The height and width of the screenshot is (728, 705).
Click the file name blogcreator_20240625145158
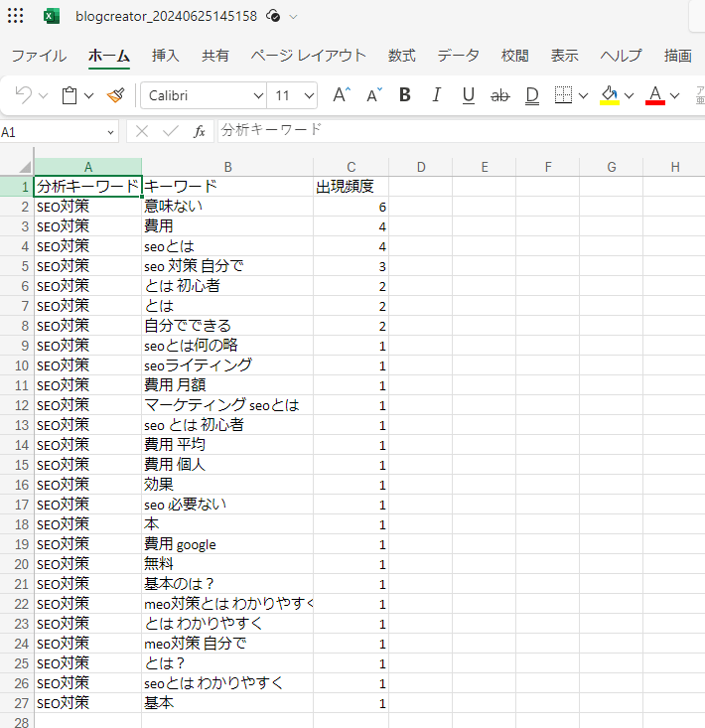(x=166, y=17)
